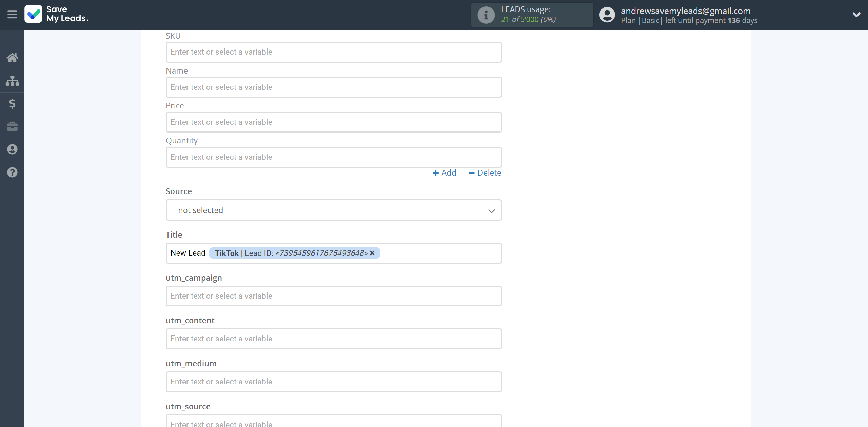Screen dimensions: 868x427
Task: Click the Plan Basic payment days text
Action: 689,20
